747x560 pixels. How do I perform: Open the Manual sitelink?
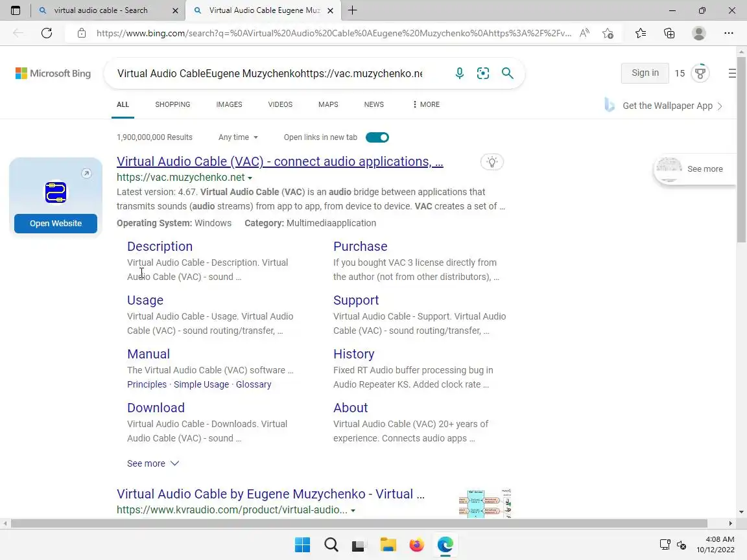pyautogui.click(x=148, y=354)
